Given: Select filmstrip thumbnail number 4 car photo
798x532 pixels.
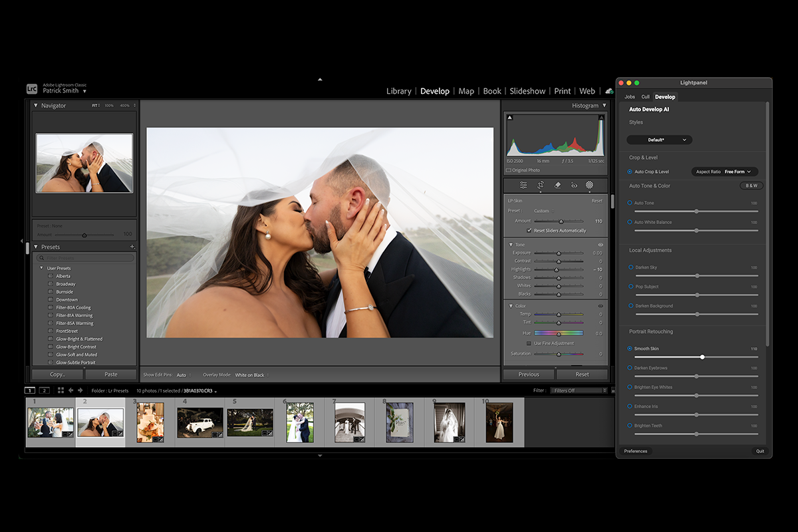Looking at the screenshot, I should coord(199,422).
